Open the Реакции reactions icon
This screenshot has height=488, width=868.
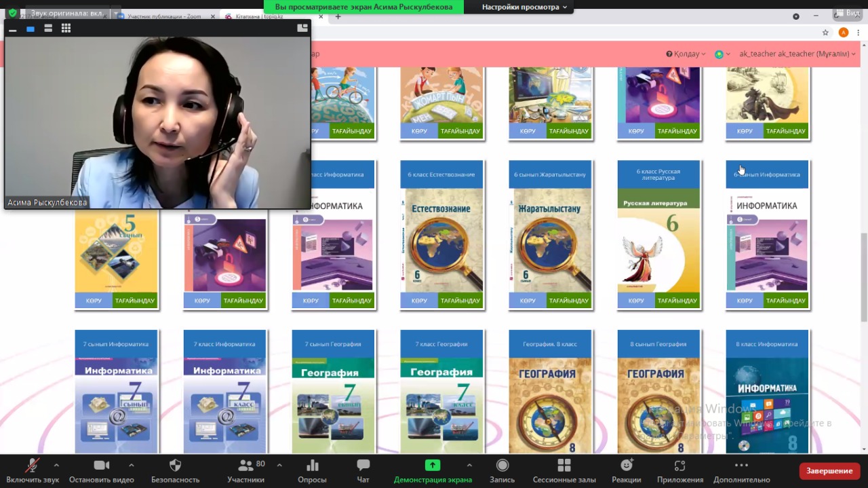click(x=627, y=465)
